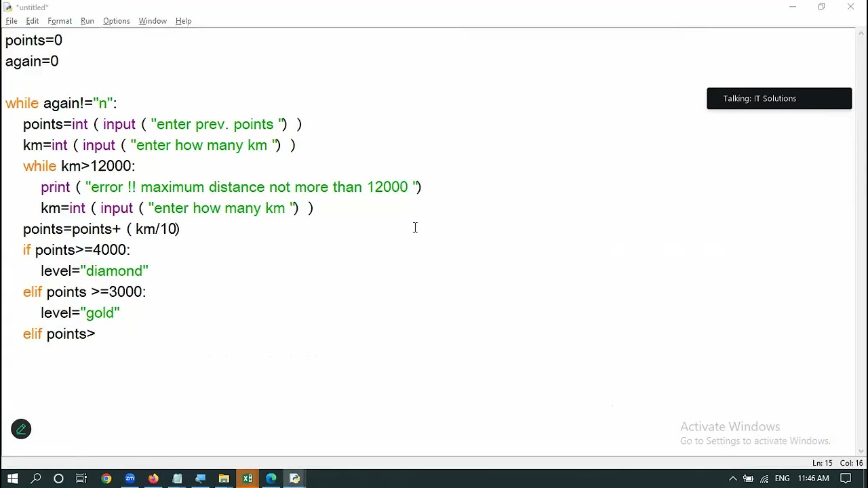Click the line 'while km>12000:'
The image size is (868, 488).
pos(79,166)
